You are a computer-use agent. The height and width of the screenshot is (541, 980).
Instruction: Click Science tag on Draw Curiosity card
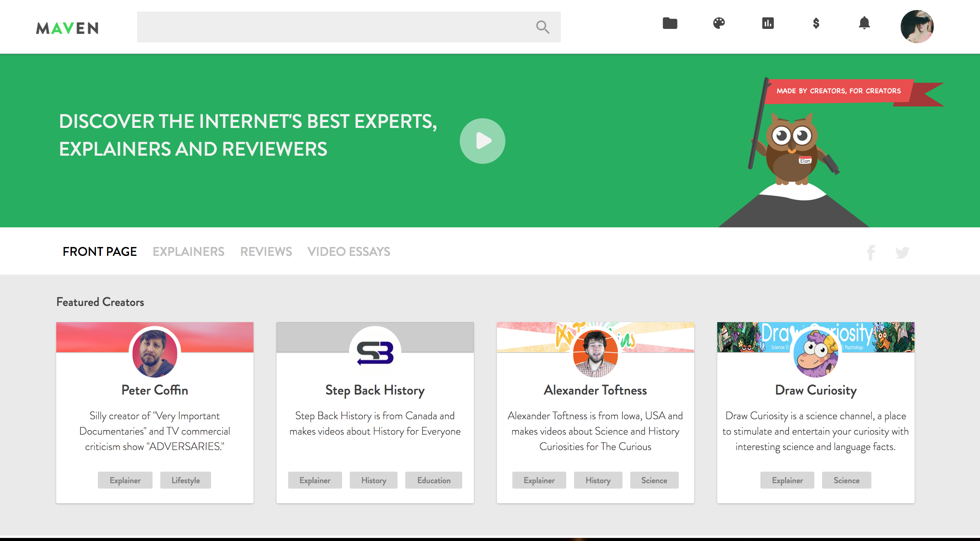point(847,480)
